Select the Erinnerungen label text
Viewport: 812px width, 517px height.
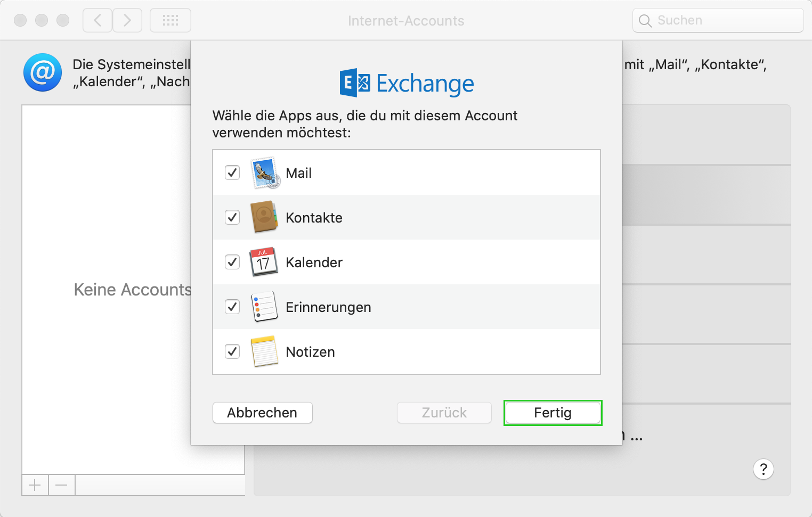coord(329,307)
